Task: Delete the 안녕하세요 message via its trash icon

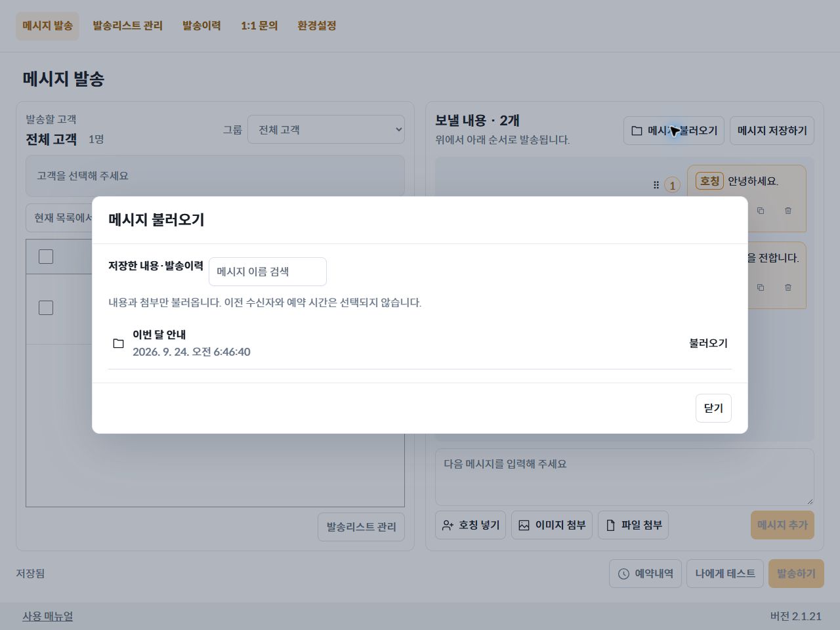Action: pos(788,211)
